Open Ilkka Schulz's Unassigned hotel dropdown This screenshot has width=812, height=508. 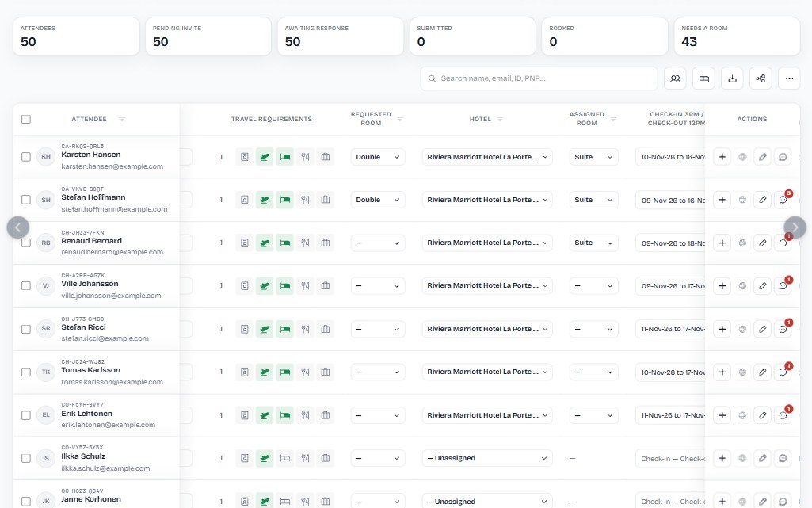[486, 458]
